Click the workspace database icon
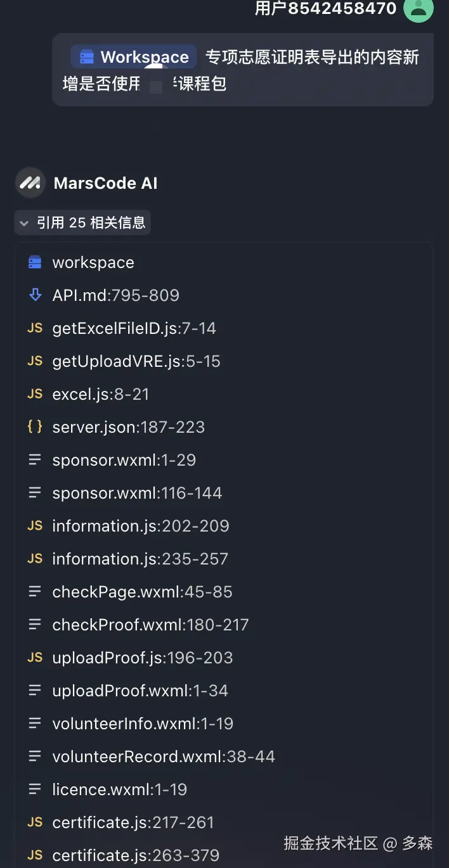 pos(35,262)
